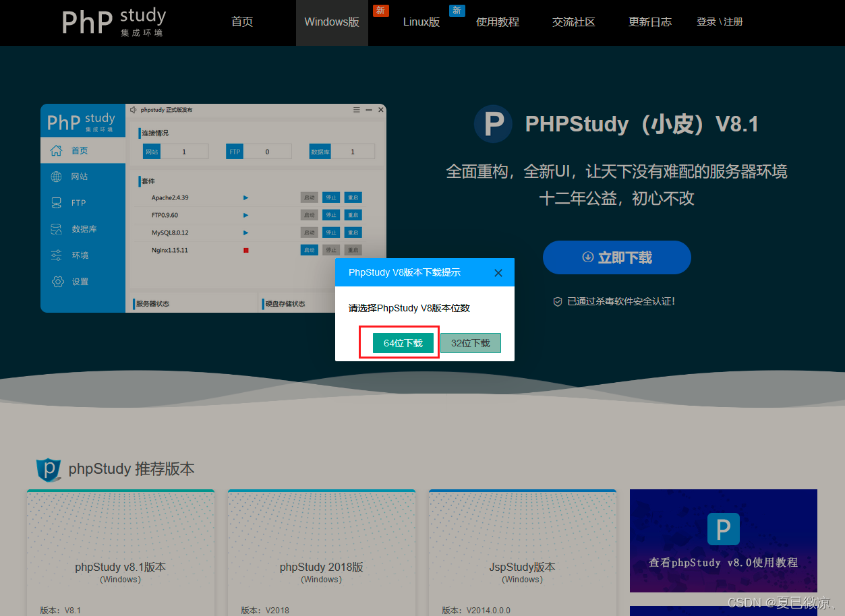The image size is (845, 616).
Task: Click the MySQL8.0.12 blue play indicator
Action: [246, 233]
